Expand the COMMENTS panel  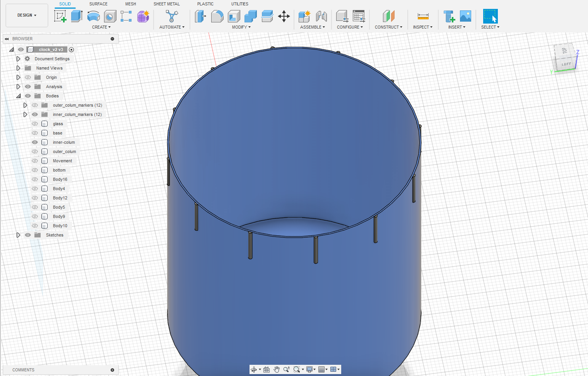tap(112, 370)
